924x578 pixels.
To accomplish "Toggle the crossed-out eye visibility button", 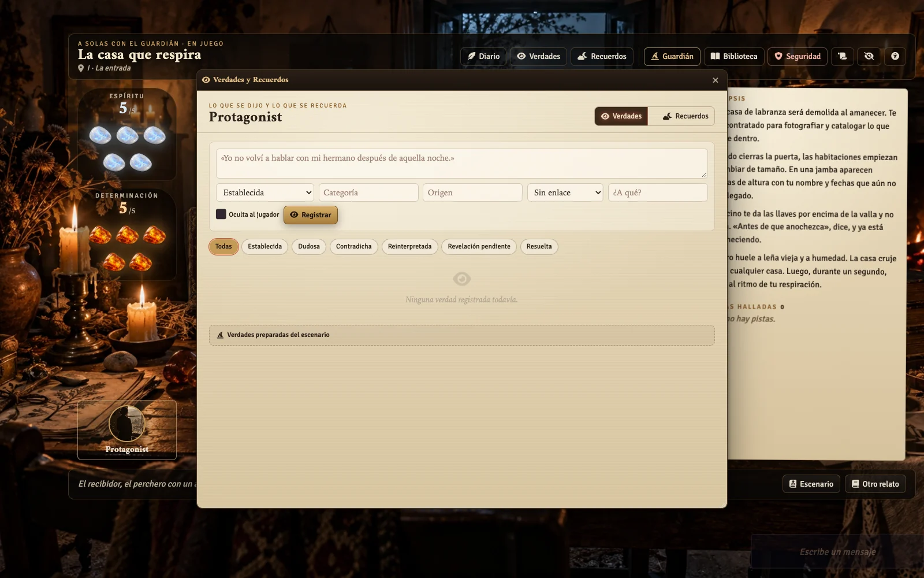I will (869, 57).
